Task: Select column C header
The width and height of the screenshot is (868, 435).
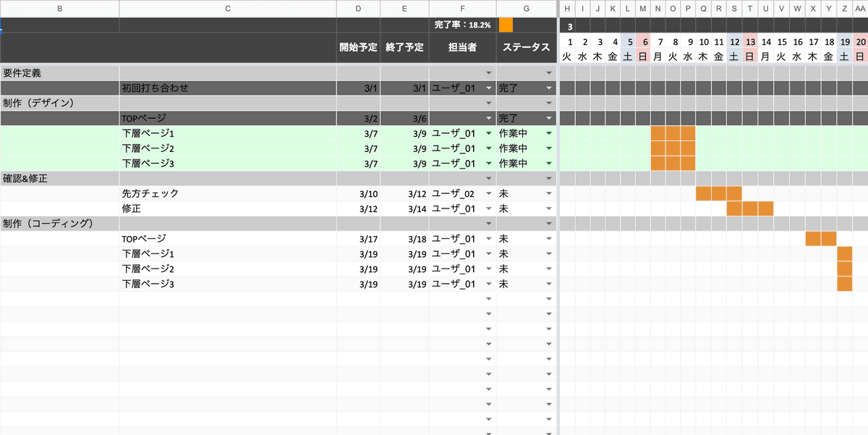Action: point(228,8)
